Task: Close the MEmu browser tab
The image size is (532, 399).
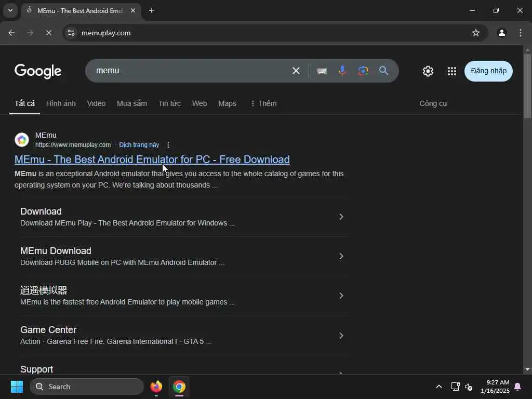Action: click(x=133, y=10)
